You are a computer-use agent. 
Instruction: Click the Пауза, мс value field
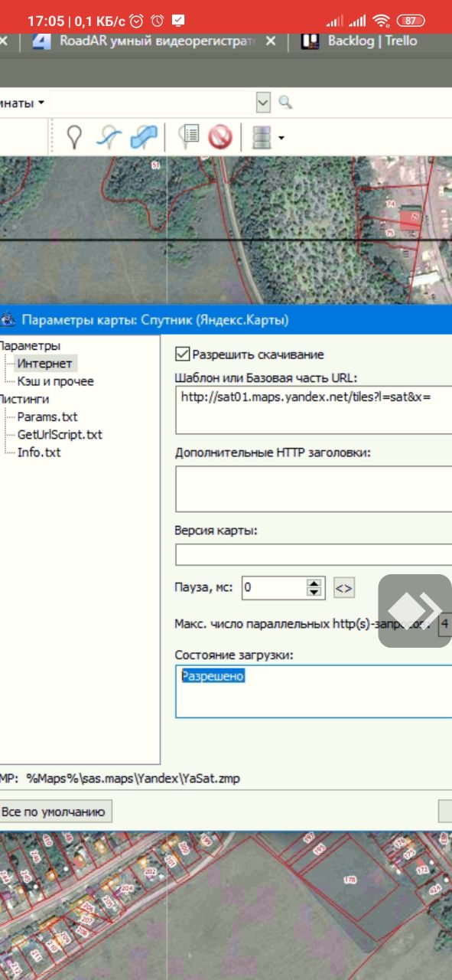(274, 588)
